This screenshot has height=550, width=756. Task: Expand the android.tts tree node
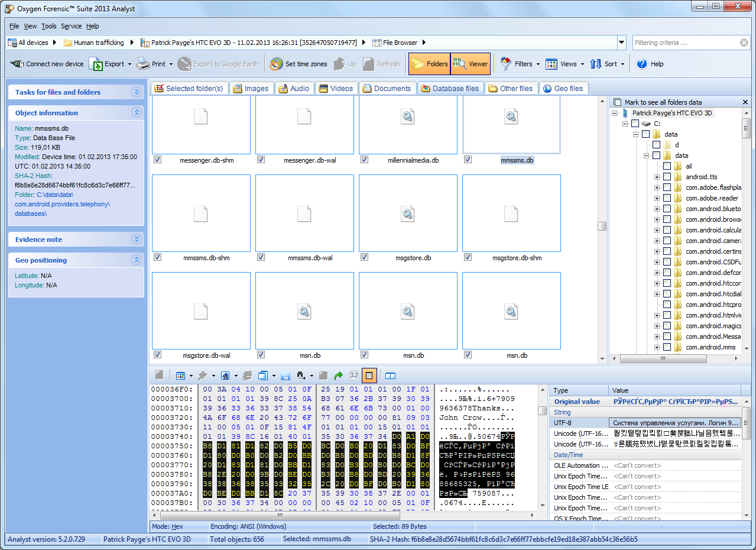657,177
